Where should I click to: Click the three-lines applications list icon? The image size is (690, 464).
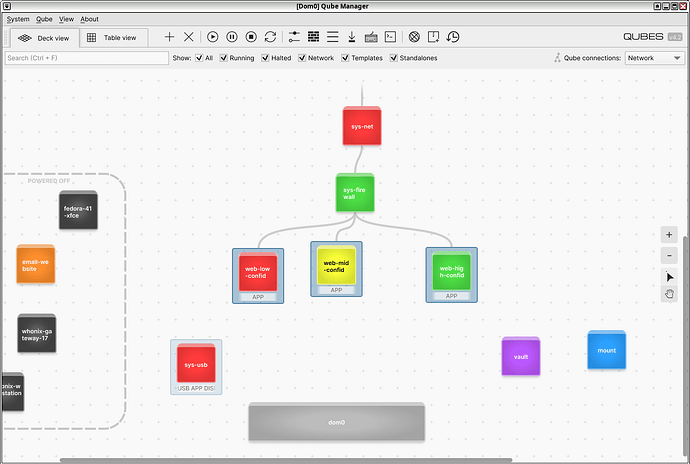pos(333,37)
